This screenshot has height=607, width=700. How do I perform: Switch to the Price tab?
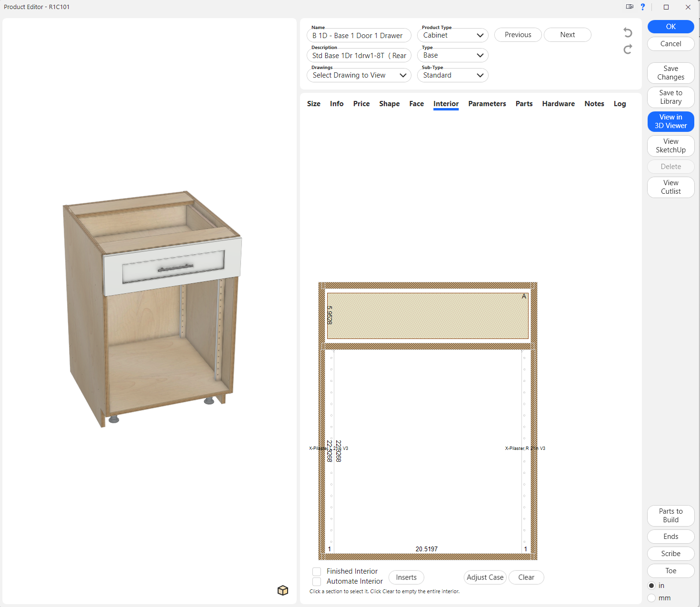pos(361,104)
